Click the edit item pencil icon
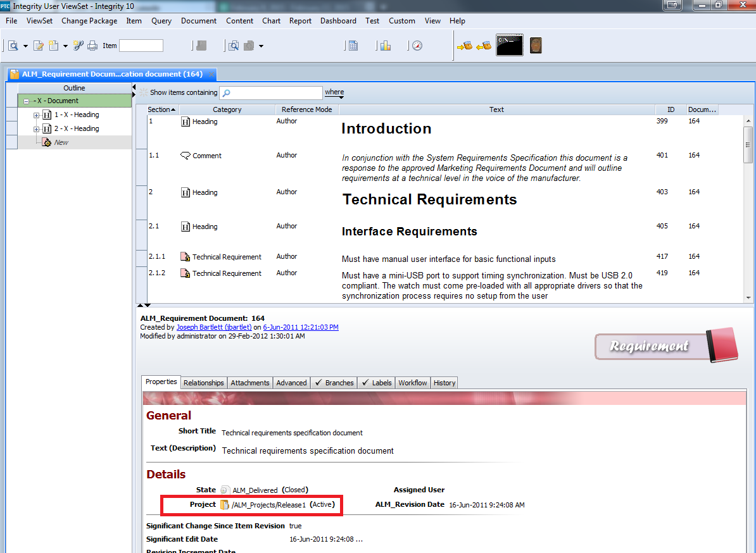The width and height of the screenshot is (756, 553). coord(39,46)
